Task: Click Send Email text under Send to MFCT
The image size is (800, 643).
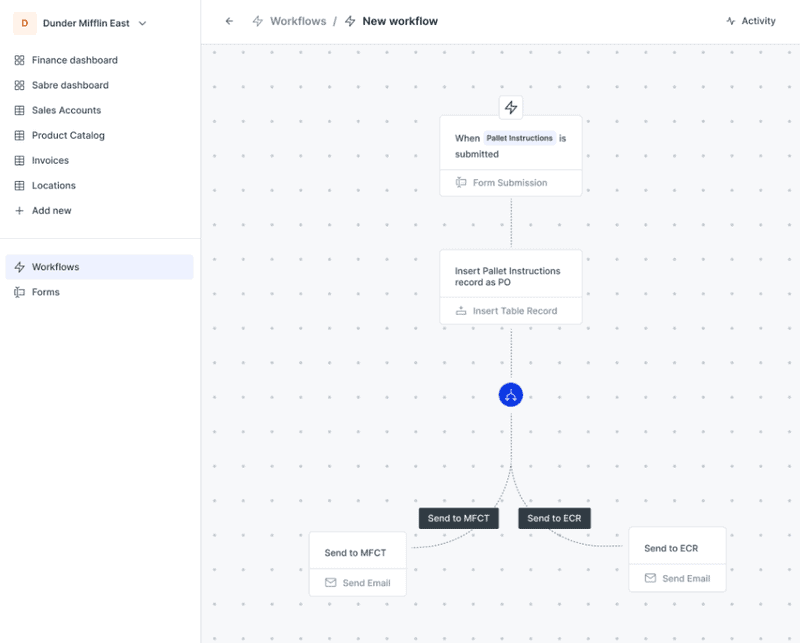Action: tap(366, 583)
